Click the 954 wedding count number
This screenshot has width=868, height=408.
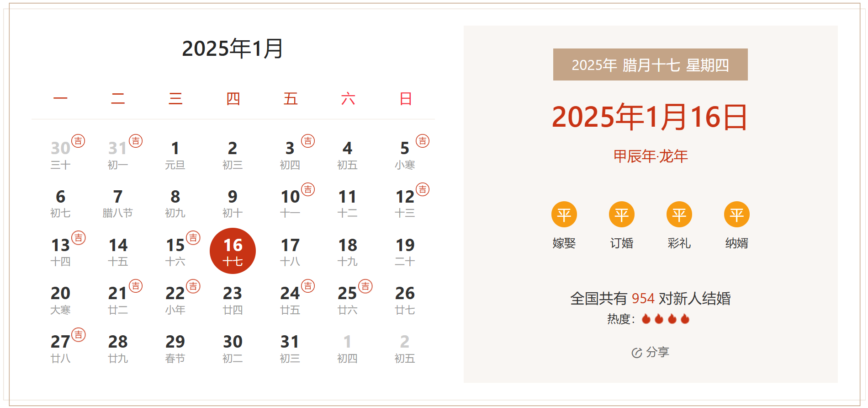[643, 299]
